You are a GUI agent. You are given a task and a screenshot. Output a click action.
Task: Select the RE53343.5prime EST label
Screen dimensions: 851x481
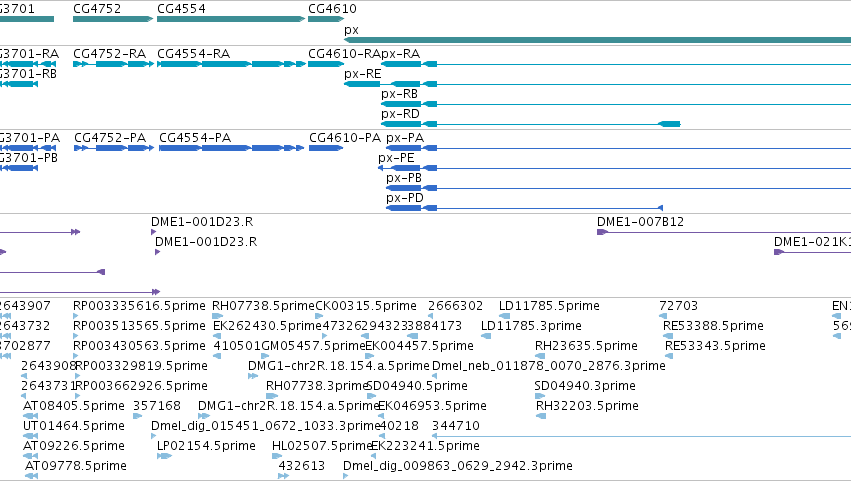(x=715, y=346)
